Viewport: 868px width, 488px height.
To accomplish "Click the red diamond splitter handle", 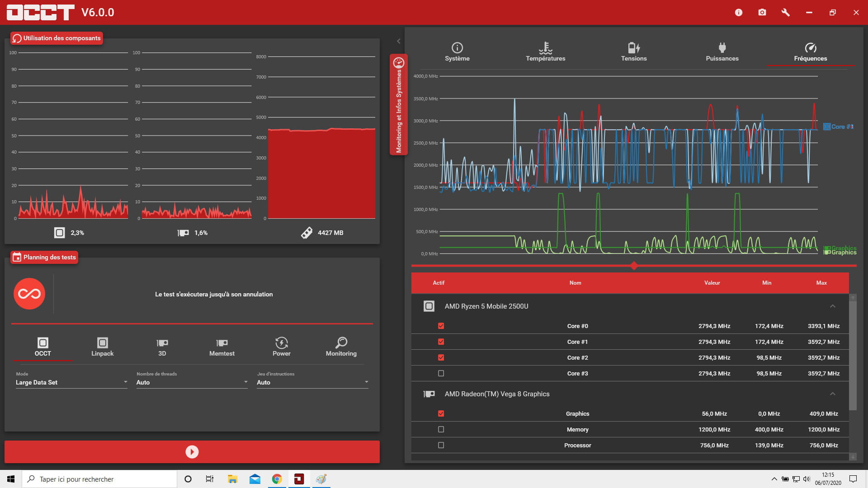I will click(x=634, y=266).
